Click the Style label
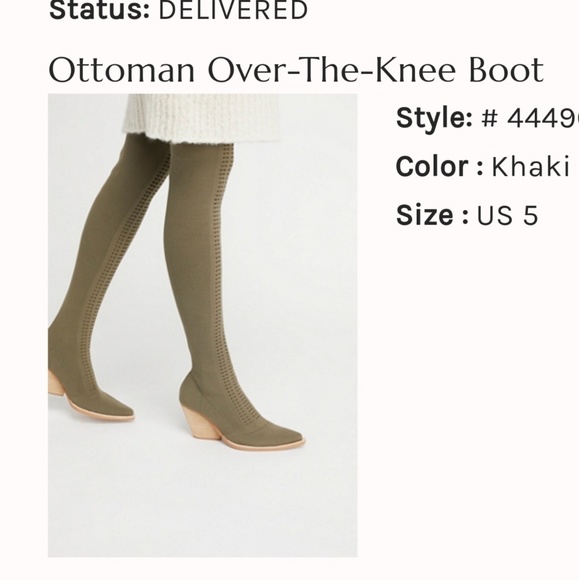This screenshot has width=579, height=580. [434, 118]
